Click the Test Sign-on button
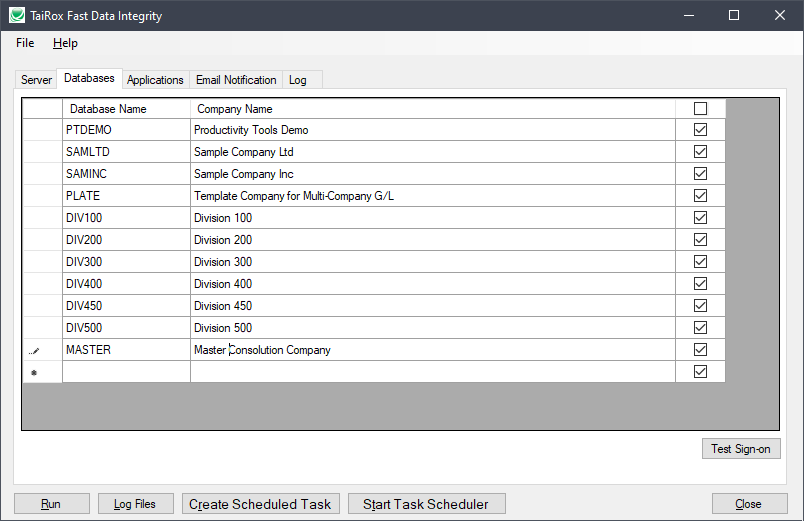The image size is (804, 521). click(741, 449)
